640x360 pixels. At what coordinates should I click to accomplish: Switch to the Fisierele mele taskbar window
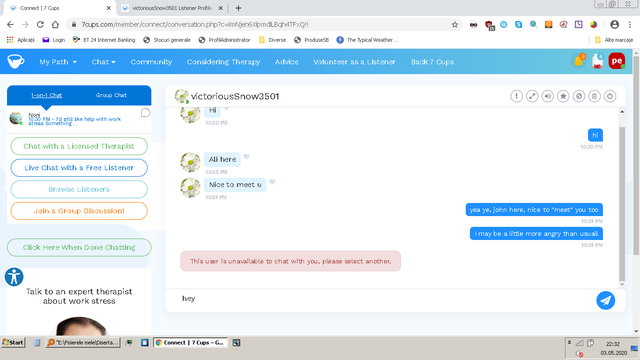coord(83,342)
